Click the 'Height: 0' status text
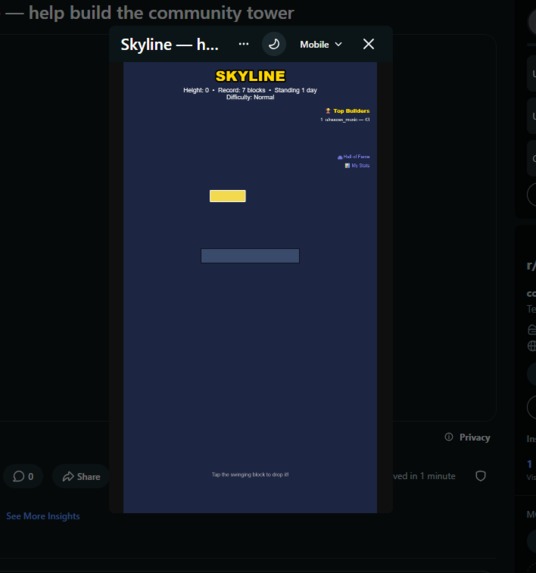Screen dimensions: 536x573 point(196,90)
